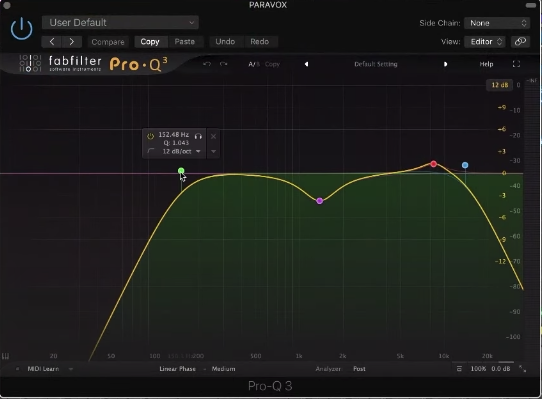542x399 pixels.
Task: Click the Q: 1.043 value
Action: 176,143
